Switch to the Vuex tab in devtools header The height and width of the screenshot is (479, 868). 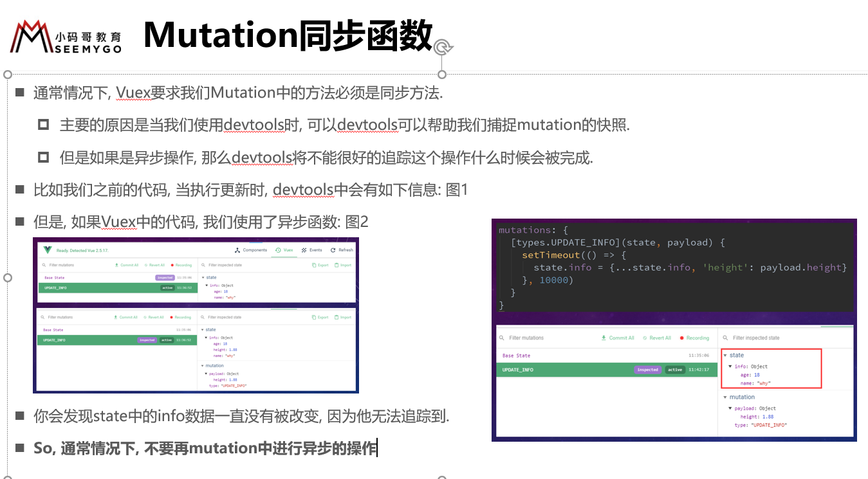tap(284, 250)
